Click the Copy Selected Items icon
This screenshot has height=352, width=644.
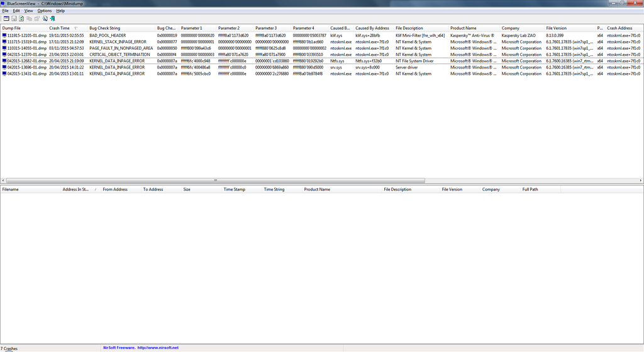pyautogui.click(x=29, y=18)
